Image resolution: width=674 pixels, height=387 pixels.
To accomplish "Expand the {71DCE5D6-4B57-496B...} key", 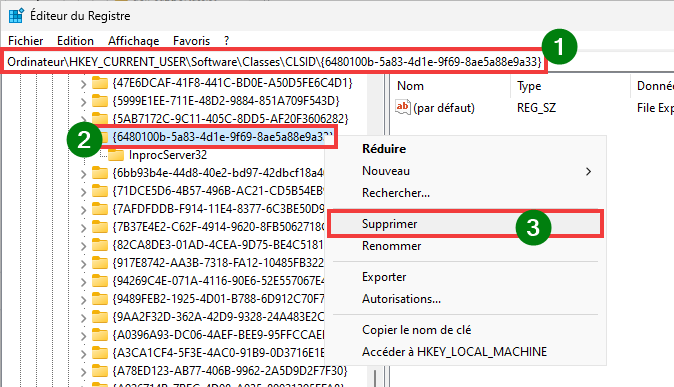I will (x=83, y=191).
